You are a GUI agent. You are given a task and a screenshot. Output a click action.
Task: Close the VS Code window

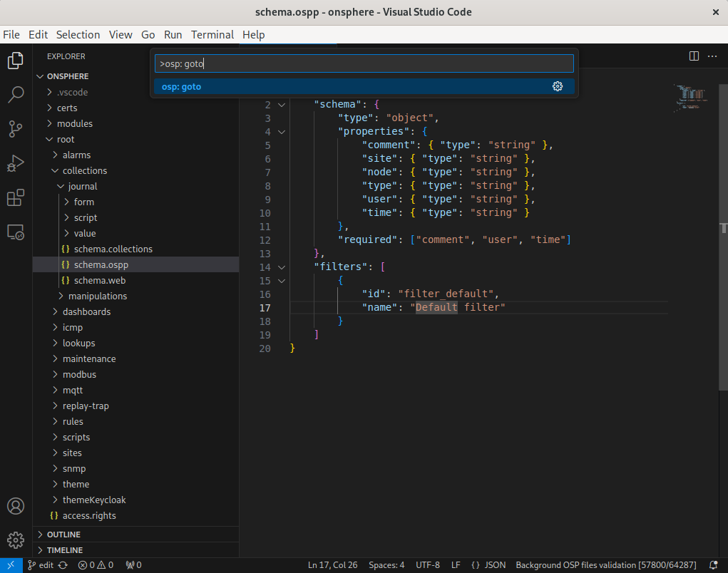pyautogui.click(x=715, y=12)
